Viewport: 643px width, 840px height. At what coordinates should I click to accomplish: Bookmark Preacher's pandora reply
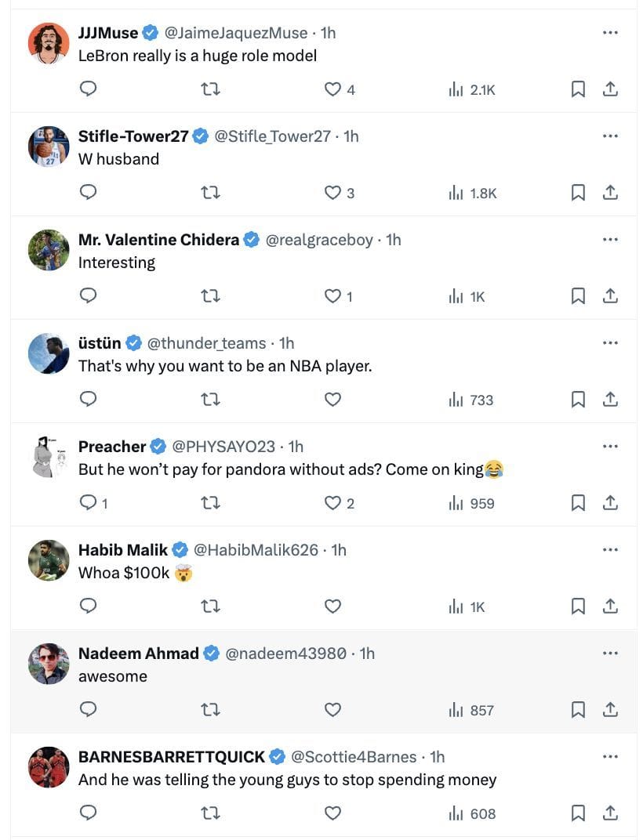(578, 502)
